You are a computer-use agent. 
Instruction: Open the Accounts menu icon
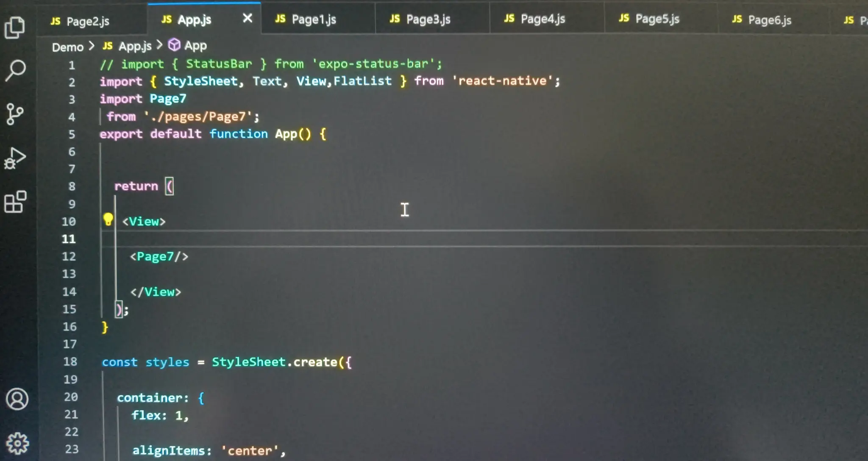pyautogui.click(x=17, y=399)
